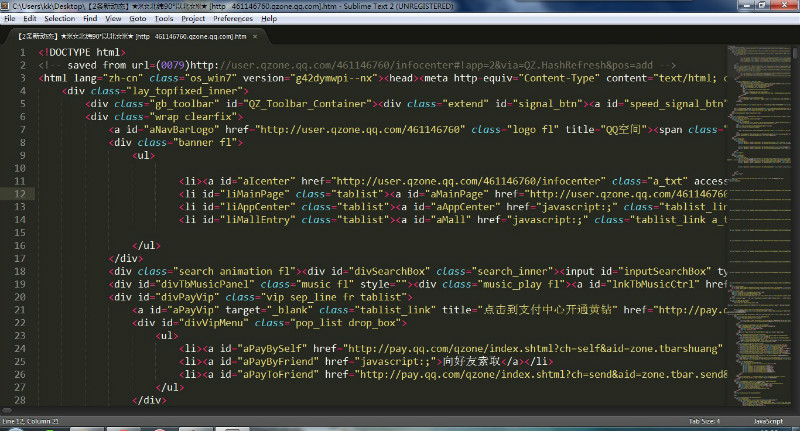This screenshot has height=431, width=800.
Task: Click line number 4 in the gutter
Action: [x=22, y=91]
